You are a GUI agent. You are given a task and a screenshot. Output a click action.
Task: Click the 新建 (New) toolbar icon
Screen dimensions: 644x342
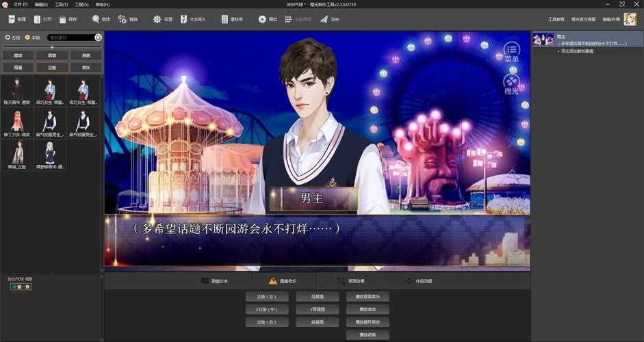[x=12, y=19]
